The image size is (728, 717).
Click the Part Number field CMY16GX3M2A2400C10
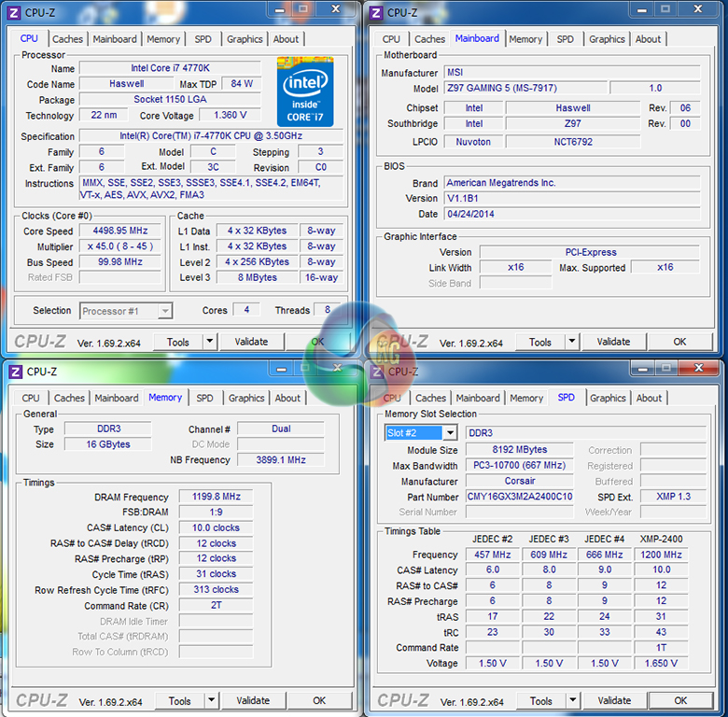click(x=520, y=497)
